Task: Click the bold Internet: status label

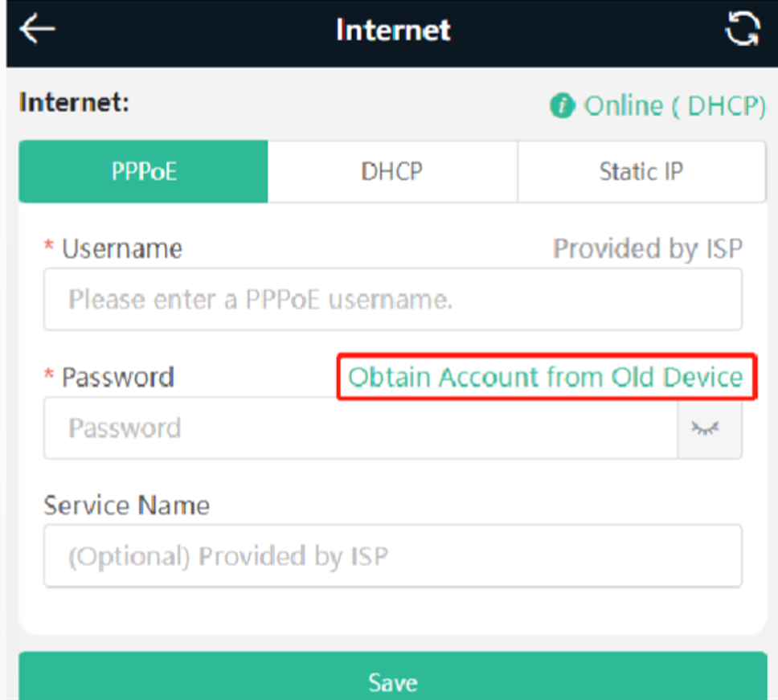Action: tap(75, 103)
